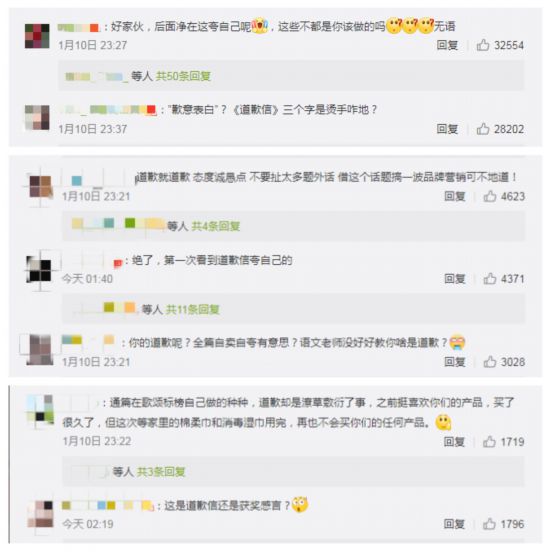This screenshot has width=550, height=552.
Task: Click the crying emoji in the 3028-likes comment
Action: (457, 342)
